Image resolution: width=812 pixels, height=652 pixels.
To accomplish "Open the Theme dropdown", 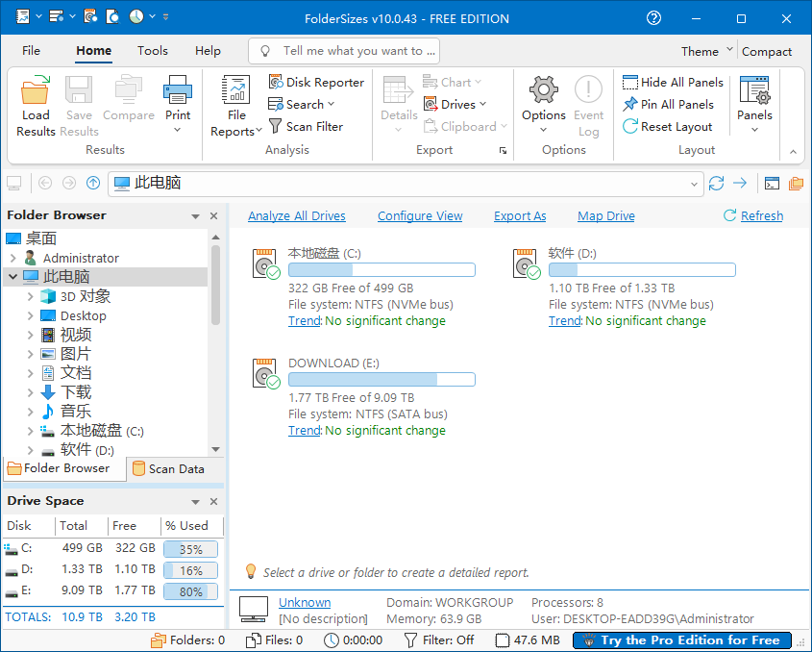I will coord(706,52).
